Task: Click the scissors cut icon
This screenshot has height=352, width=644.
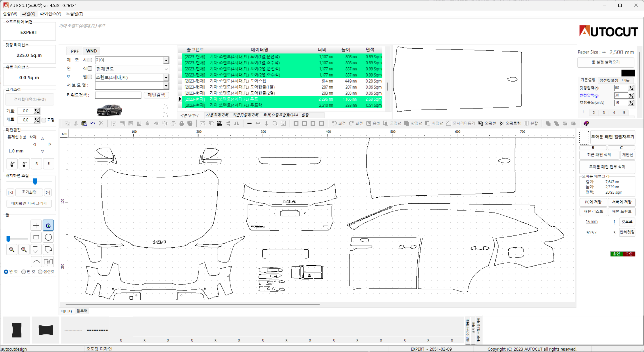Action: pos(76,123)
